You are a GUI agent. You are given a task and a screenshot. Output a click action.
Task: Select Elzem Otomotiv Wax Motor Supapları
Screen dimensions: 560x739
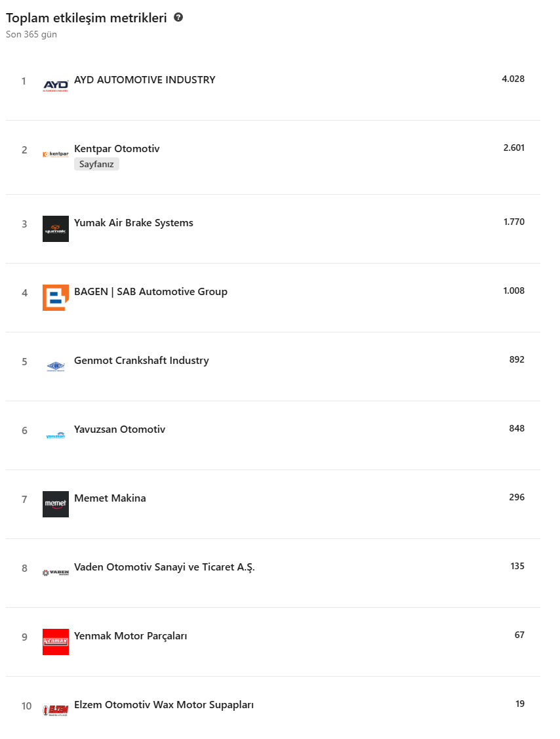click(164, 705)
